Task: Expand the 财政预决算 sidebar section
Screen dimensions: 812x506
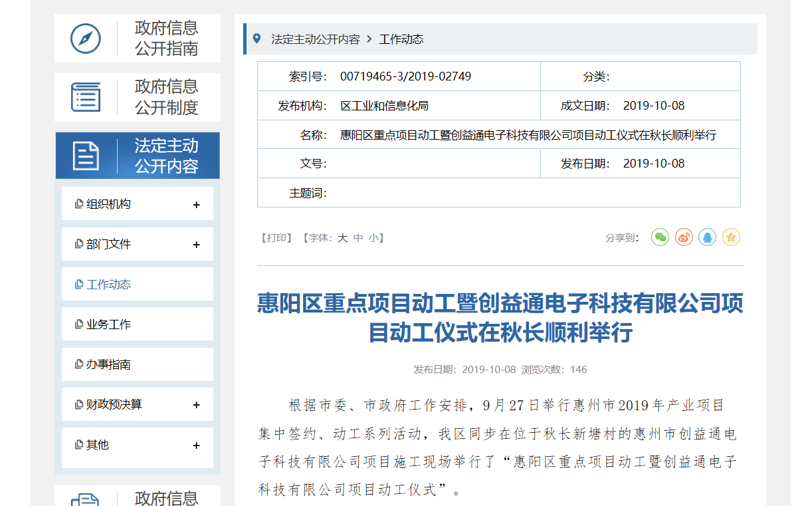Action: click(196, 404)
